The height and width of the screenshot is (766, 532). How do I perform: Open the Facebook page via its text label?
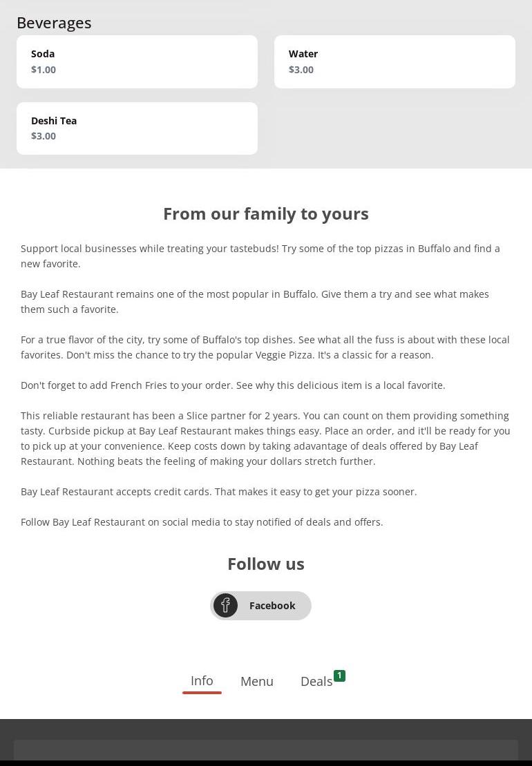272,606
